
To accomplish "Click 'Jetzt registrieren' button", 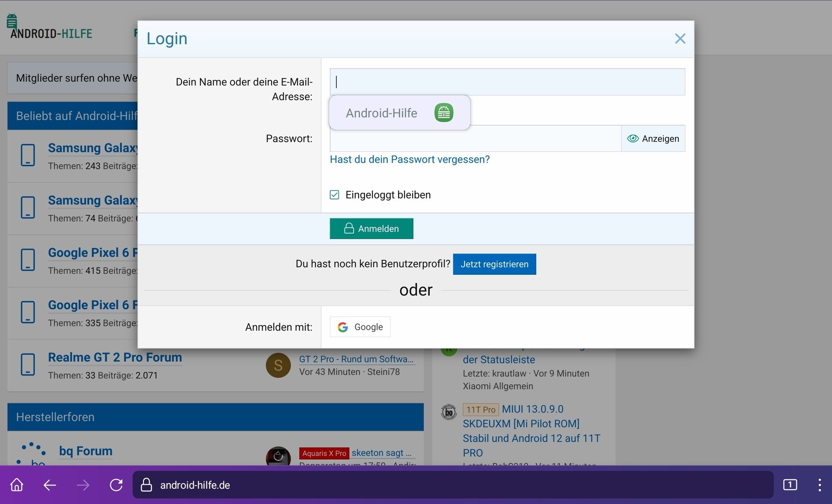I will click(494, 264).
